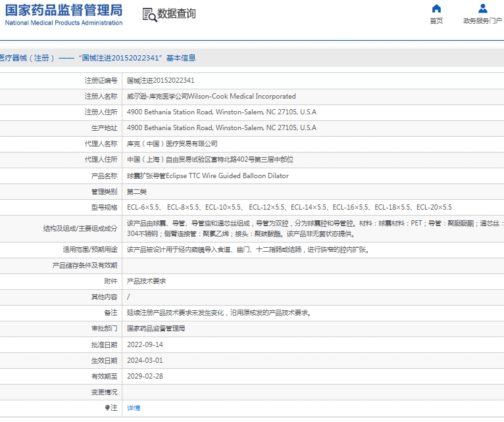Click the 注册证编号 row label
The width and height of the screenshot is (504, 422).
click(x=101, y=80)
